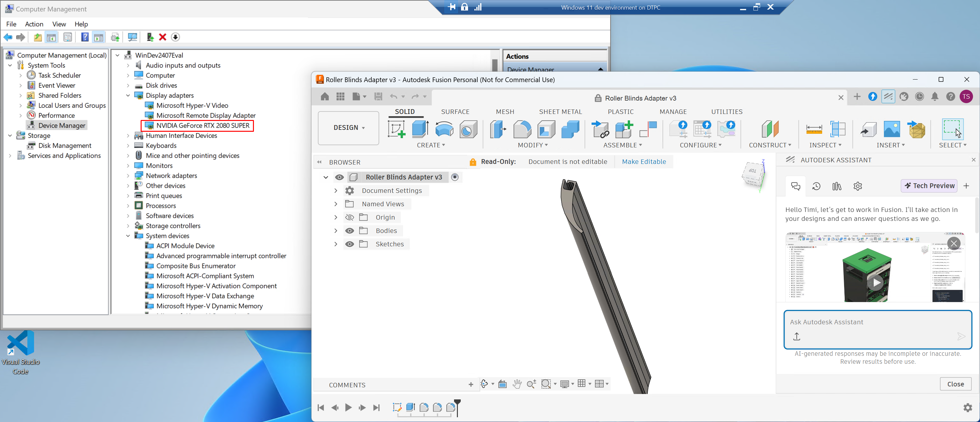
Task: Toggle visibility of Roller Blinds Adapter v3
Action: 339,177
